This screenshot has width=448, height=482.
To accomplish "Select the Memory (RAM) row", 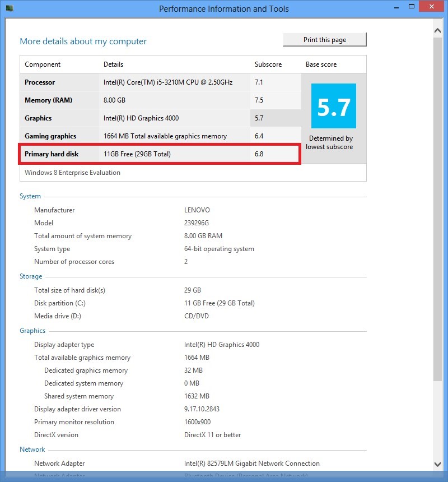I will tap(134, 100).
